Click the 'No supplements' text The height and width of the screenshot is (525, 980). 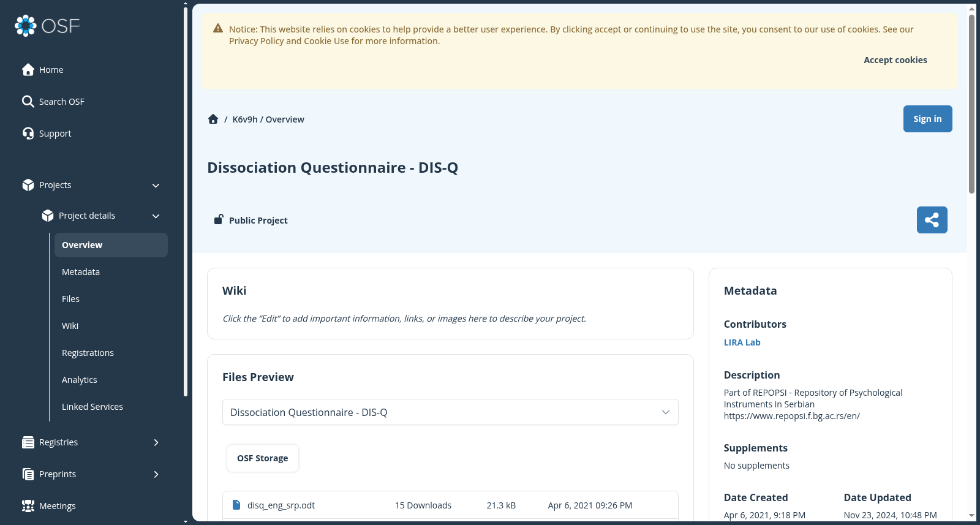click(x=756, y=466)
